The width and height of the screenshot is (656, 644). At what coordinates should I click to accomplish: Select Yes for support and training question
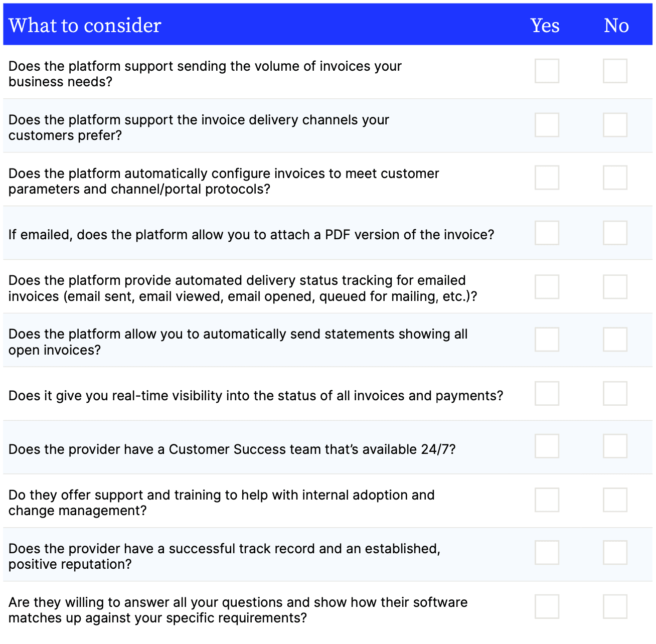point(547,500)
